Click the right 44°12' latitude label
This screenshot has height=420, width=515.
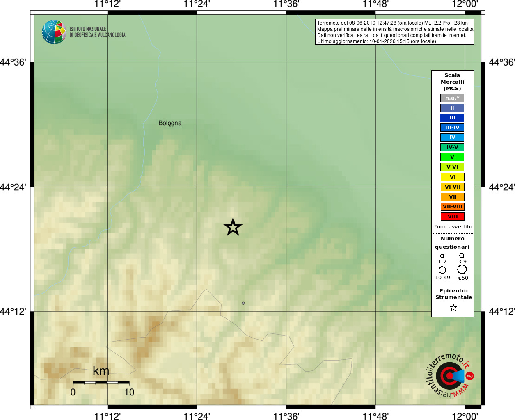pyautogui.click(x=502, y=311)
